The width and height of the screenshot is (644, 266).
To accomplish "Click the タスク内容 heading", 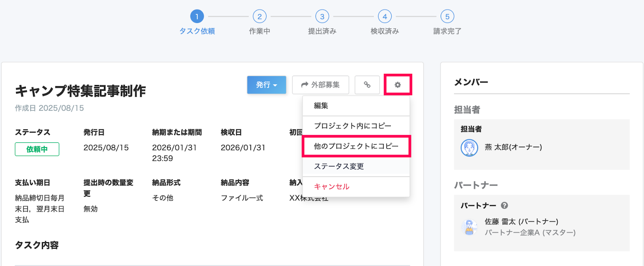I will (37, 245).
